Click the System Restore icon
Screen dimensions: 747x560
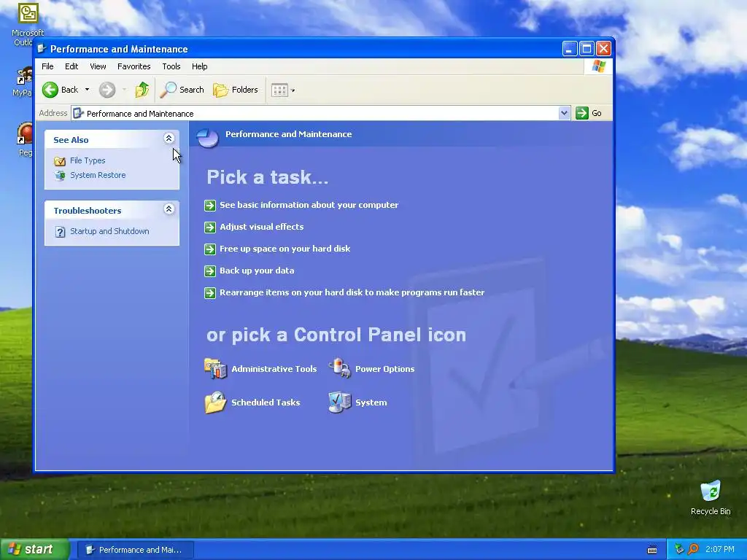click(60, 175)
